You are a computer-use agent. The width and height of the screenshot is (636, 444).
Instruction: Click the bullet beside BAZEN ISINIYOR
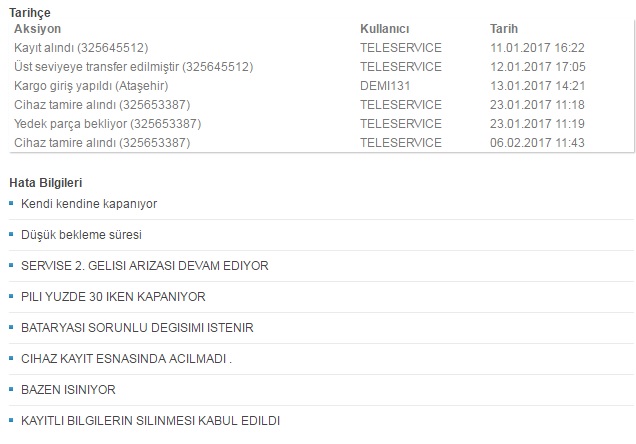click(x=11, y=389)
